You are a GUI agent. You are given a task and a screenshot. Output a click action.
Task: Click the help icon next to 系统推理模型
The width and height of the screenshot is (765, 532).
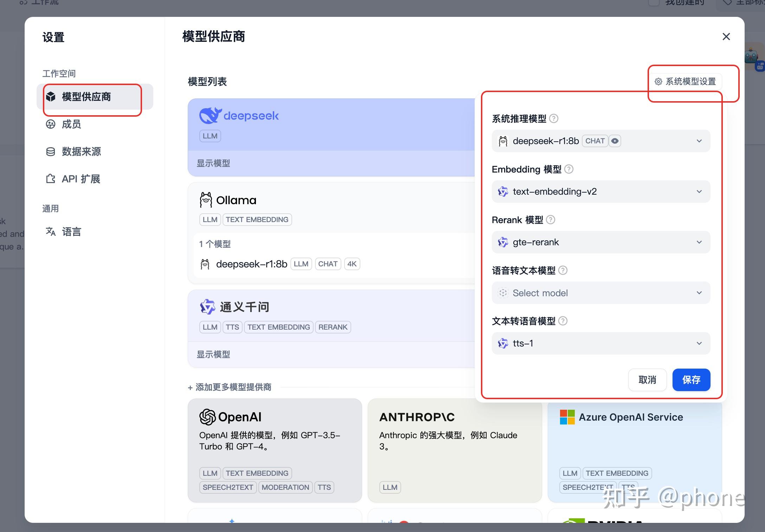(554, 119)
